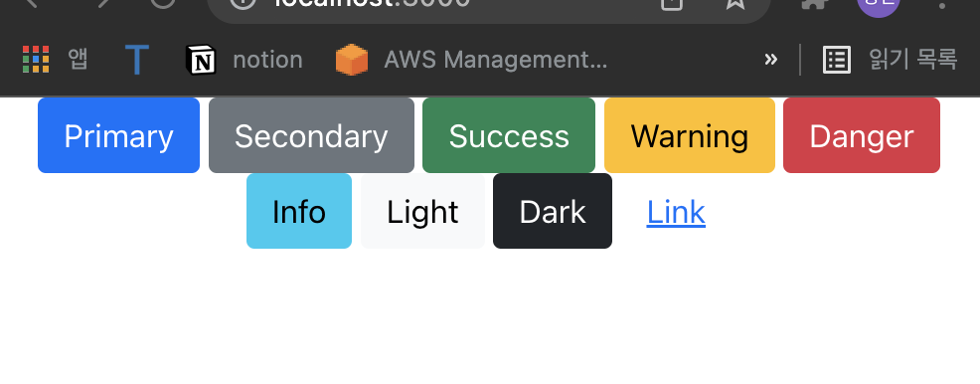The image size is (980, 384).
Task: Click the red Danger button
Action: pos(862,135)
